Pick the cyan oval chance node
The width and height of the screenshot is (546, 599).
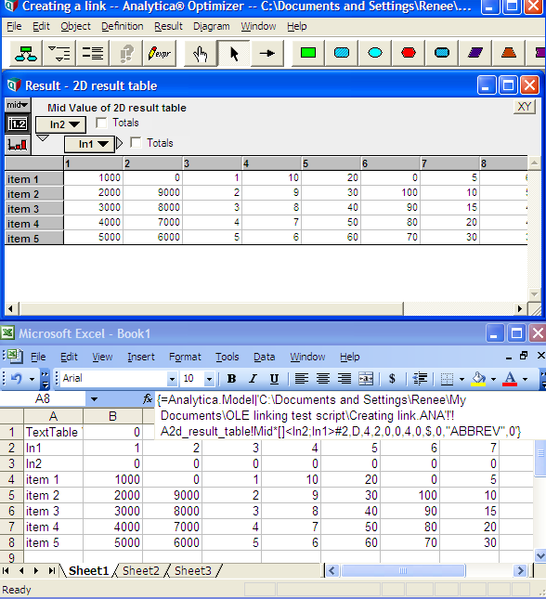tap(375, 53)
